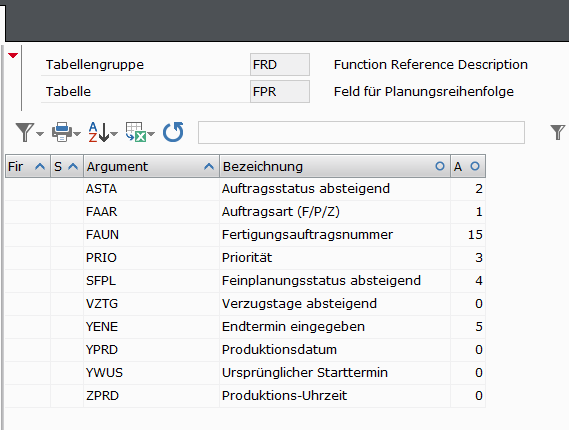Screen dimensions: 569x430
Task: Toggle the circle in Bezeichnung column header
Action: point(440,166)
